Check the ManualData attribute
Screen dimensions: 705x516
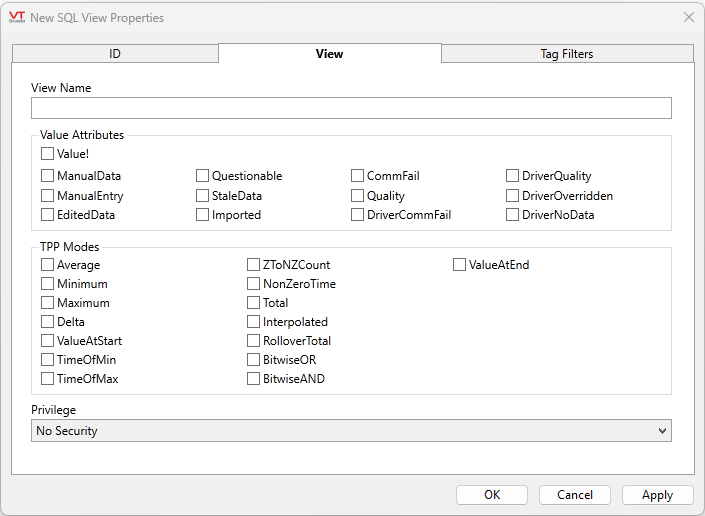pyautogui.click(x=48, y=176)
